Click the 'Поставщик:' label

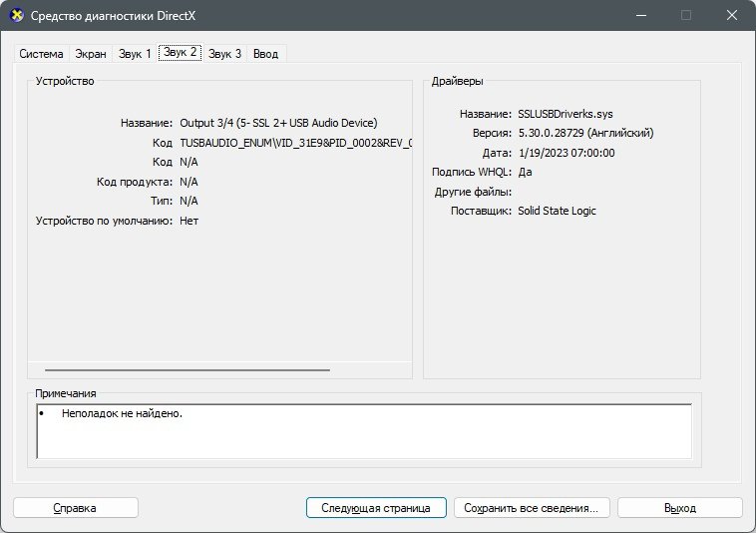481,211
